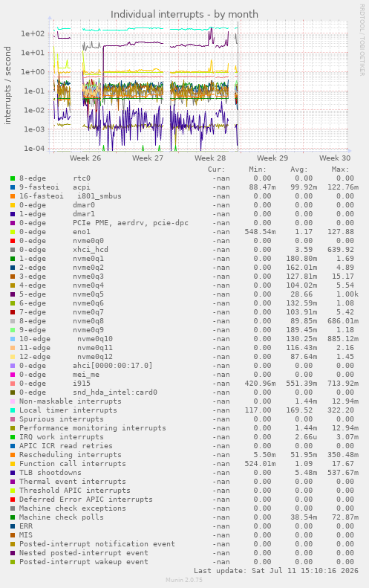Click the Rescheduling interrupts legend label
The height and width of the screenshot is (588, 369).
click(x=71, y=455)
